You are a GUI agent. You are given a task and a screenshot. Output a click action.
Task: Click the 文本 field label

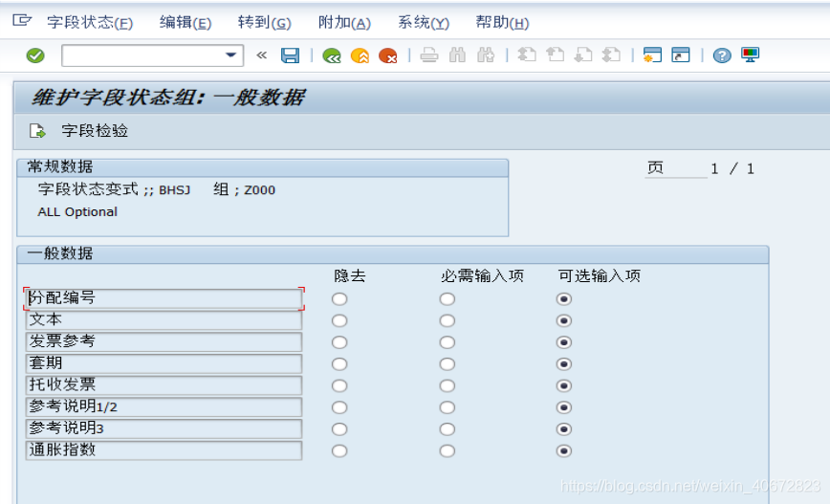(x=164, y=320)
